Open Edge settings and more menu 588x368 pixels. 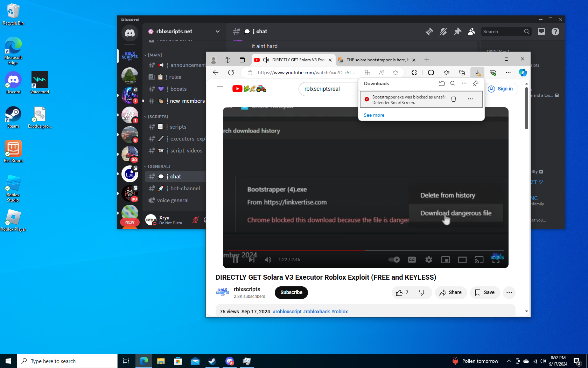pyautogui.click(x=508, y=73)
